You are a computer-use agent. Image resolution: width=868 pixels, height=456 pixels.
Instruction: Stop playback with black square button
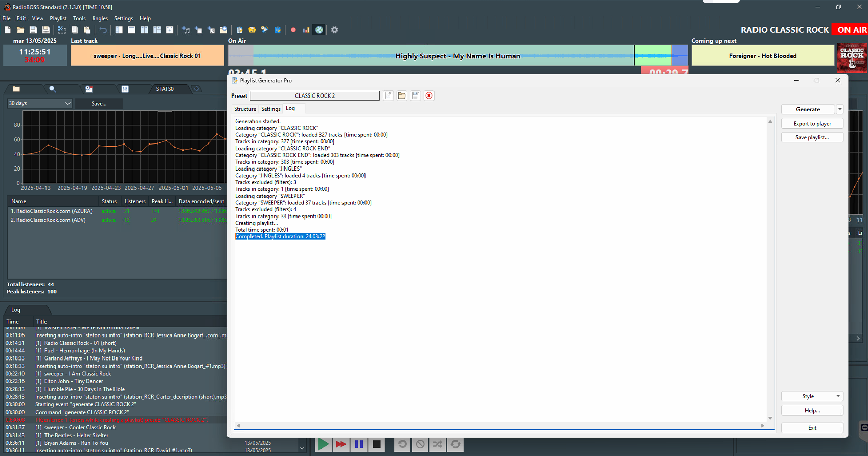pyautogui.click(x=377, y=444)
